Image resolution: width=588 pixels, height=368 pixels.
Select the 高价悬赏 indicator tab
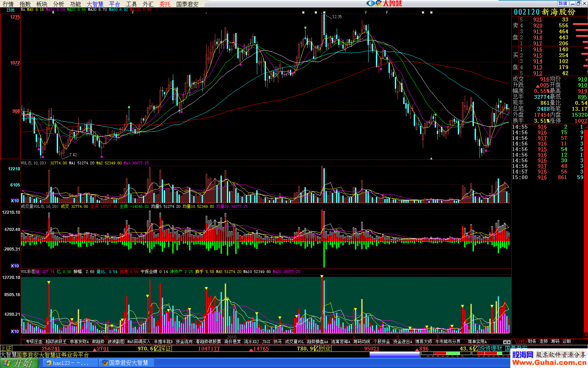tap(232, 342)
